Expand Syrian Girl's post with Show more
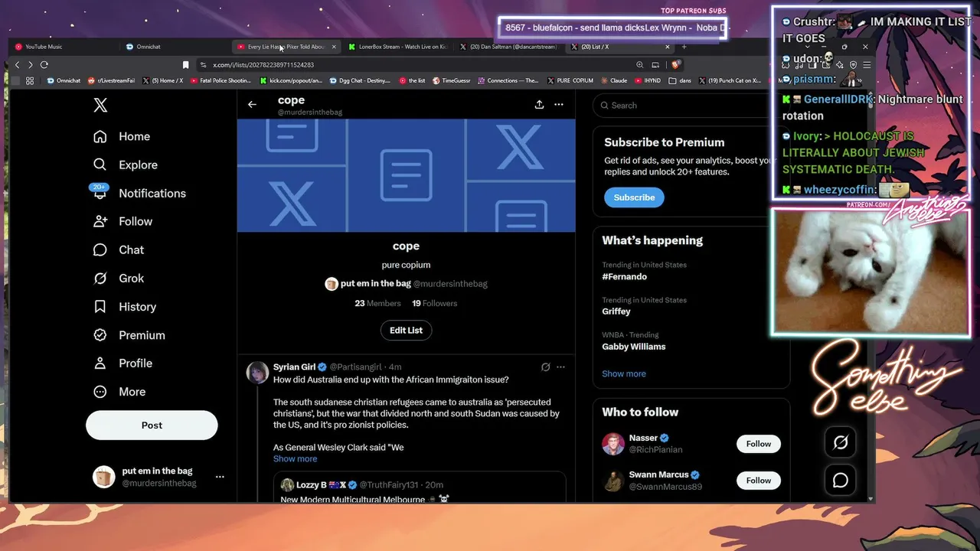980x551 pixels. pyautogui.click(x=295, y=458)
